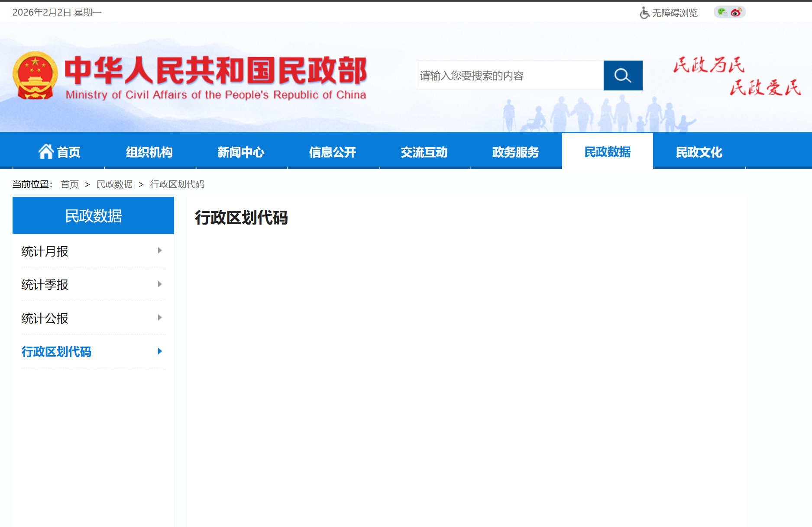Screen dimensions: 812x527
Task: Focus the search input field
Action: 509,76
